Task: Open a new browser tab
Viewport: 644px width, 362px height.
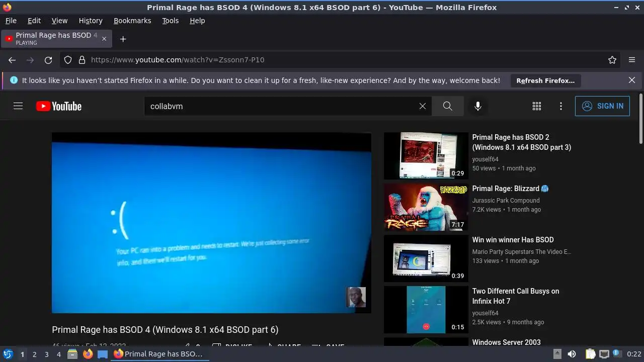Action: [x=123, y=39]
